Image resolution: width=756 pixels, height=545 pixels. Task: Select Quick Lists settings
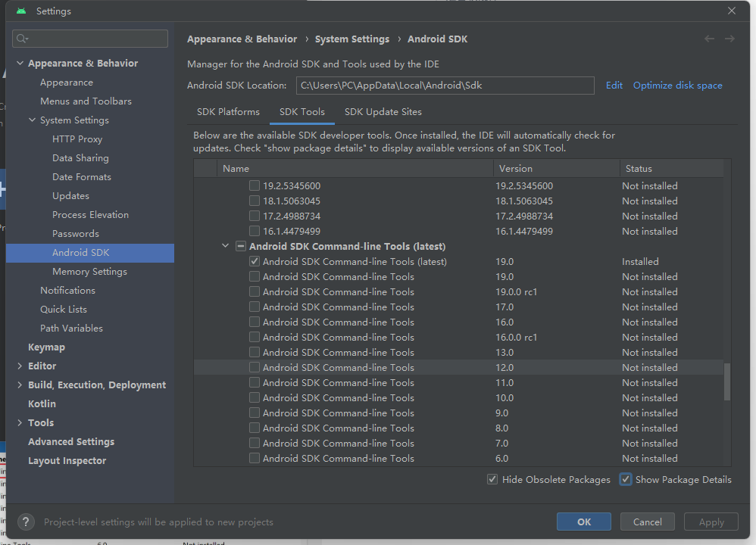click(63, 310)
